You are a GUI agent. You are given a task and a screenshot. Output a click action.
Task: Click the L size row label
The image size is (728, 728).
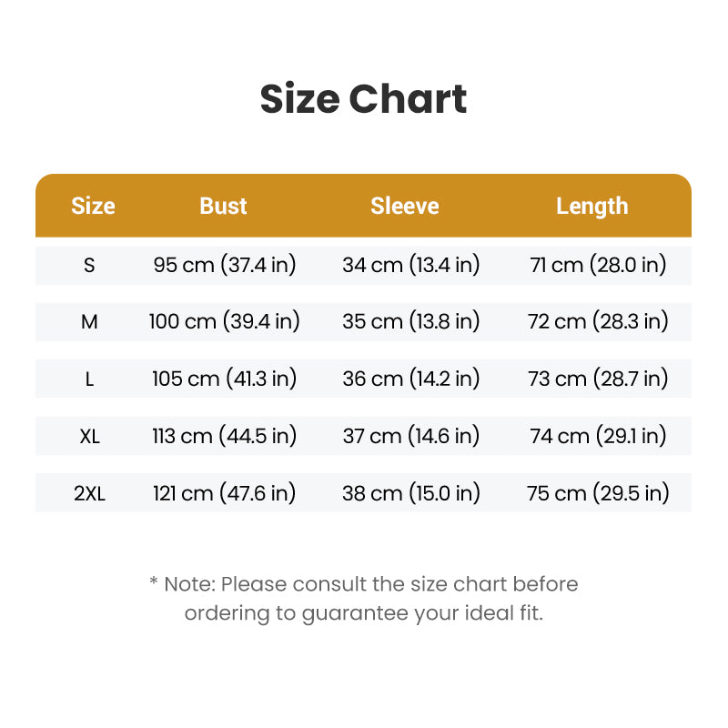pyautogui.click(x=89, y=379)
